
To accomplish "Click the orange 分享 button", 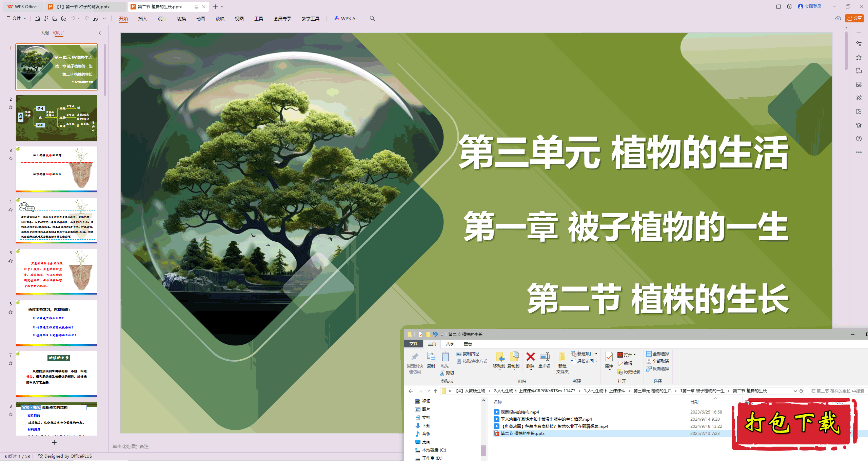I will pos(855,18).
